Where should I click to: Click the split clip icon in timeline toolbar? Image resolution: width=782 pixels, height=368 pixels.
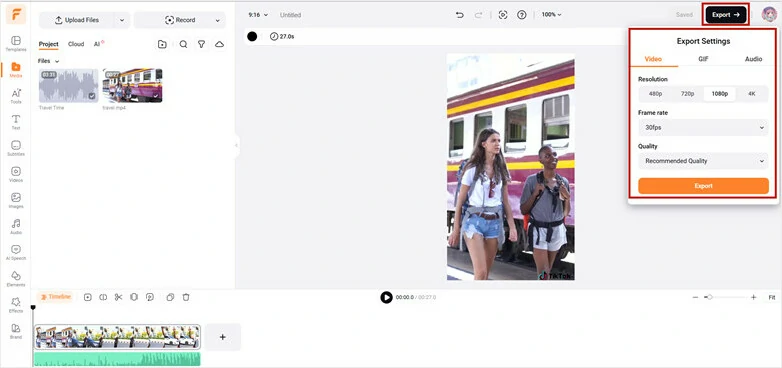103,297
